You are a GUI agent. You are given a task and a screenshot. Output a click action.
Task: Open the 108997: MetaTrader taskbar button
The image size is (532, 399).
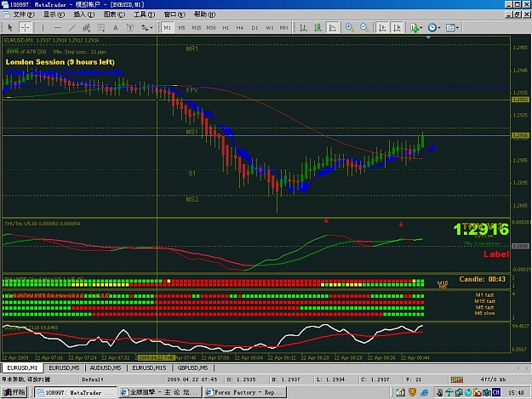click(x=75, y=392)
